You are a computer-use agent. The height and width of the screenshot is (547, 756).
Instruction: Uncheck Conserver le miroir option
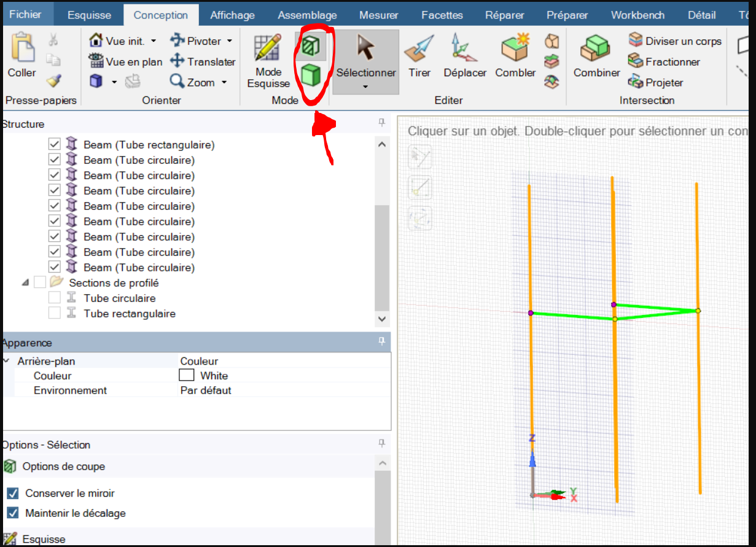pyautogui.click(x=13, y=494)
